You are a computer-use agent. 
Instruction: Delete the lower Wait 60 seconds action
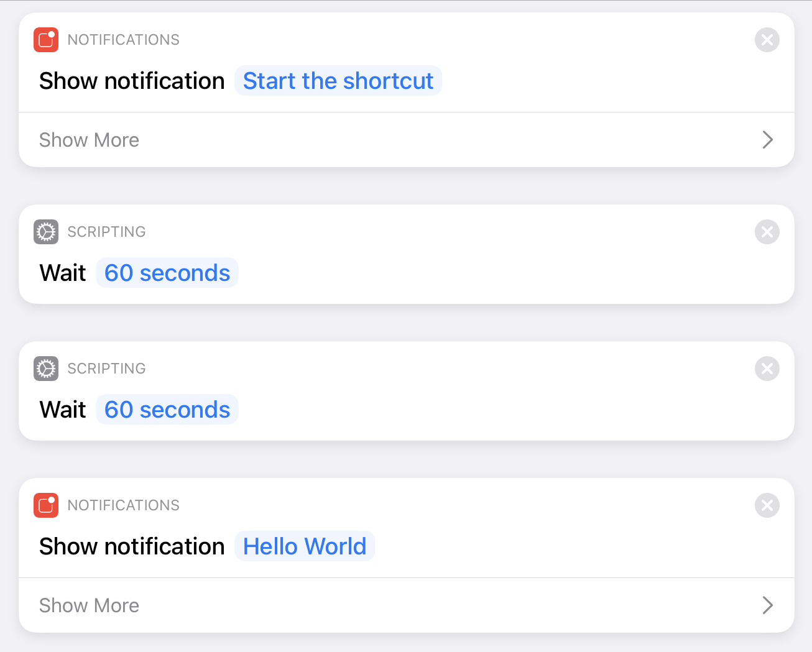coord(767,369)
